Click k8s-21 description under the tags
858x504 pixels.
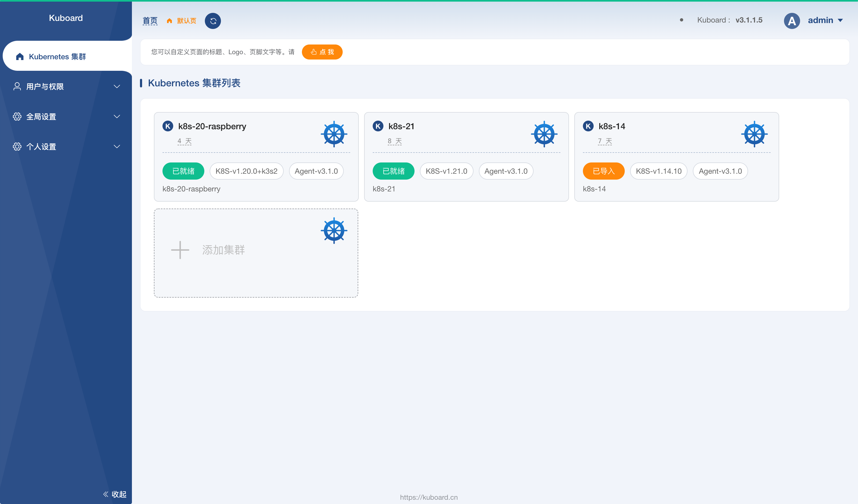(x=384, y=189)
